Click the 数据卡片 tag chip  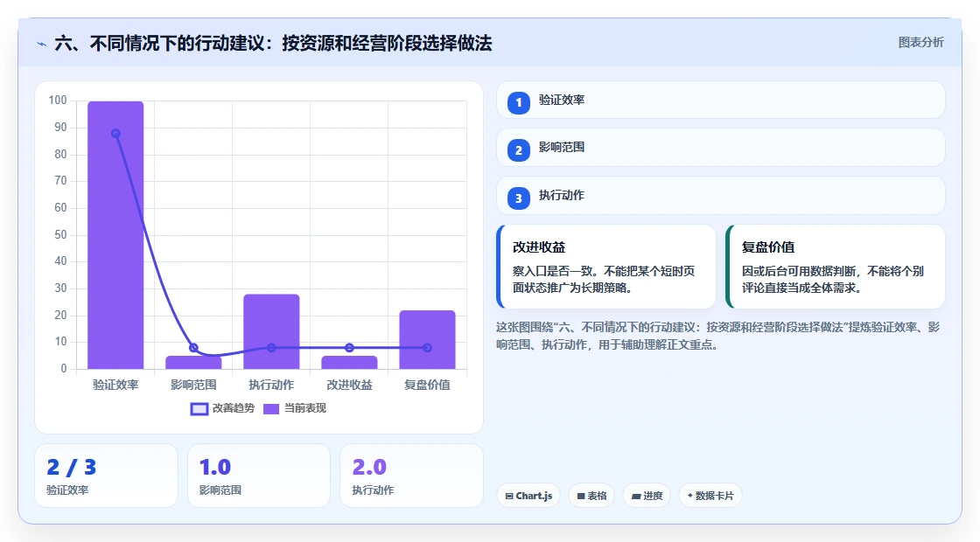click(x=710, y=496)
